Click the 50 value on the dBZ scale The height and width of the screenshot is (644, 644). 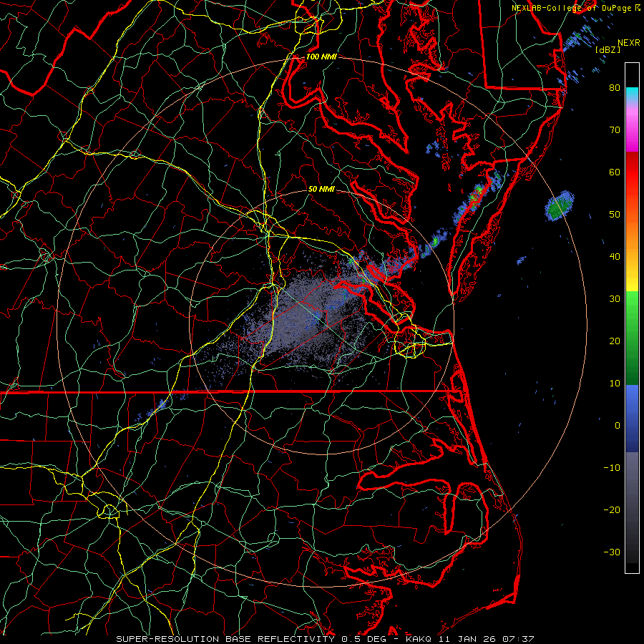click(x=615, y=215)
